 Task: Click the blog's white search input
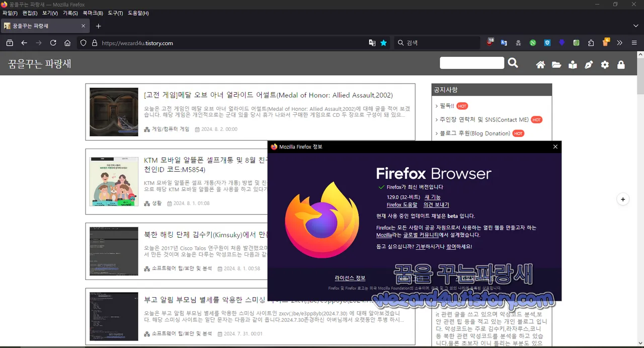tap(472, 63)
